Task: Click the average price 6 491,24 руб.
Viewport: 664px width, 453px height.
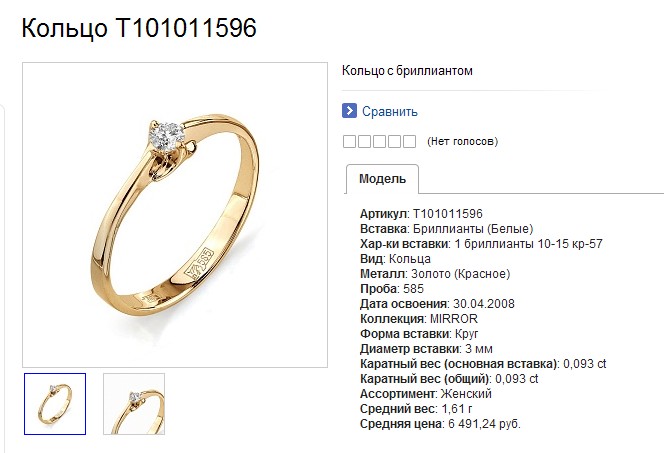Action: pos(484,424)
